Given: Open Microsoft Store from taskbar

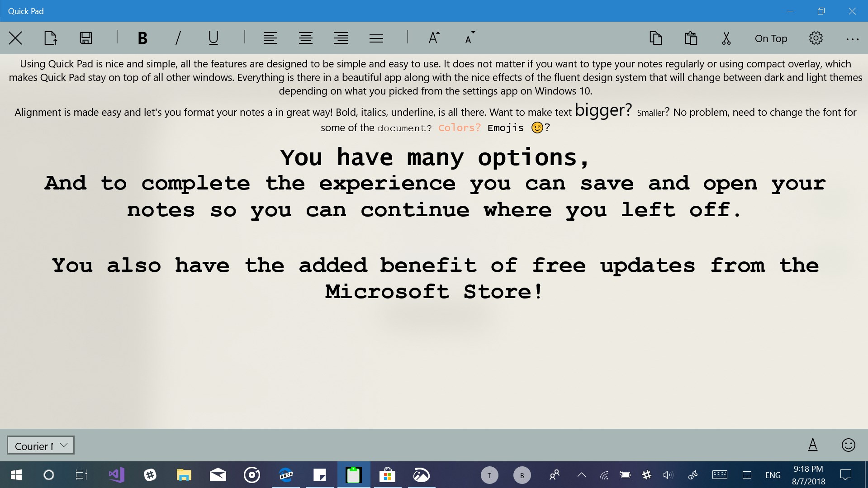Looking at the screenshot, I should [x=388, y=475].
